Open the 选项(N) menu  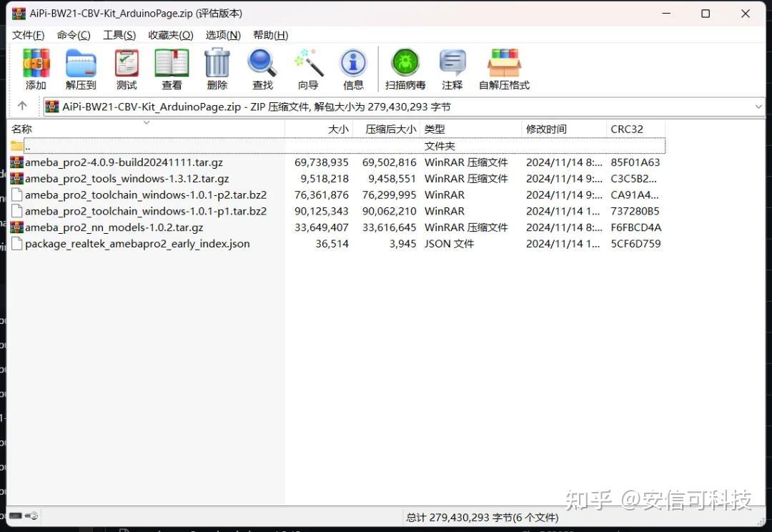223,35
